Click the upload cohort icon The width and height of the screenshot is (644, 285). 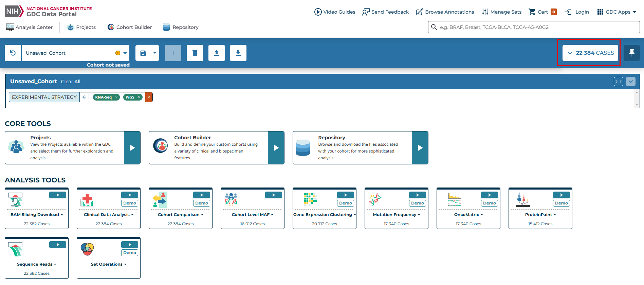pos(217,53)
